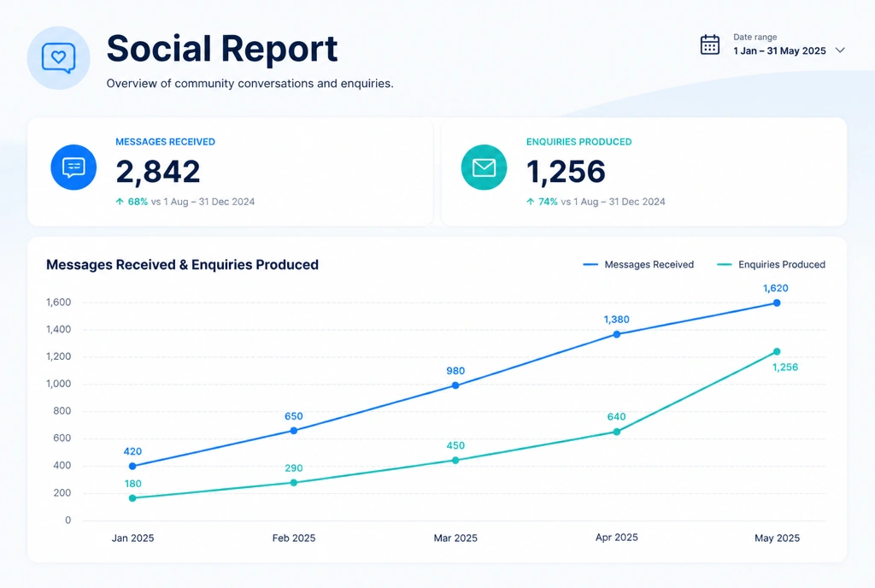This screenshot has width=875, height=588.
Task: Toggle Enquiries Produced legend entry
Action: pos(771,264)
